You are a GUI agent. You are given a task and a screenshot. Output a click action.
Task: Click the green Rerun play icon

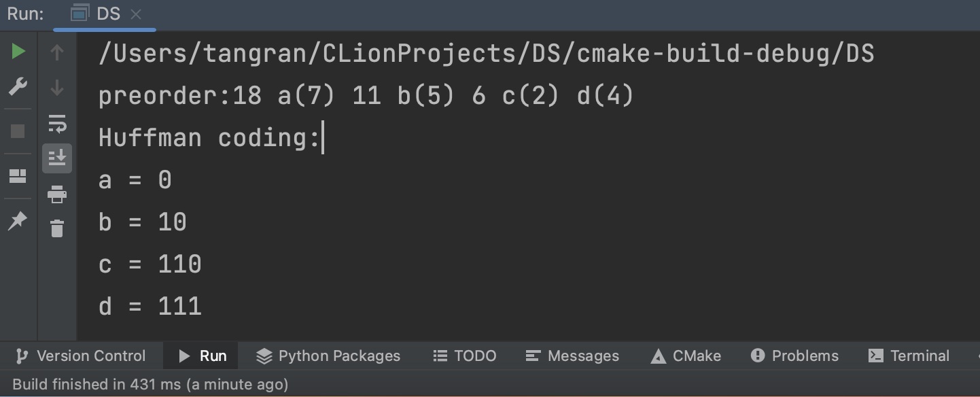[18, 52]
